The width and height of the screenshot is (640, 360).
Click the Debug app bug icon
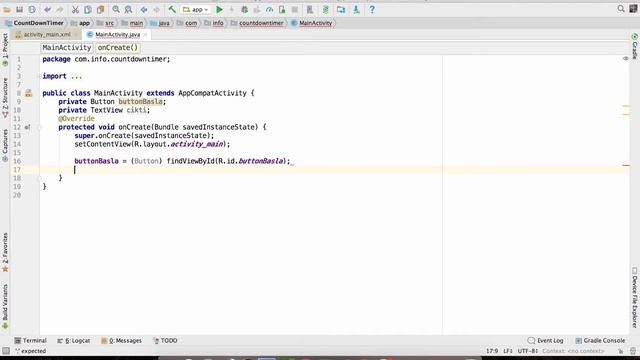(x=244, y=9)
